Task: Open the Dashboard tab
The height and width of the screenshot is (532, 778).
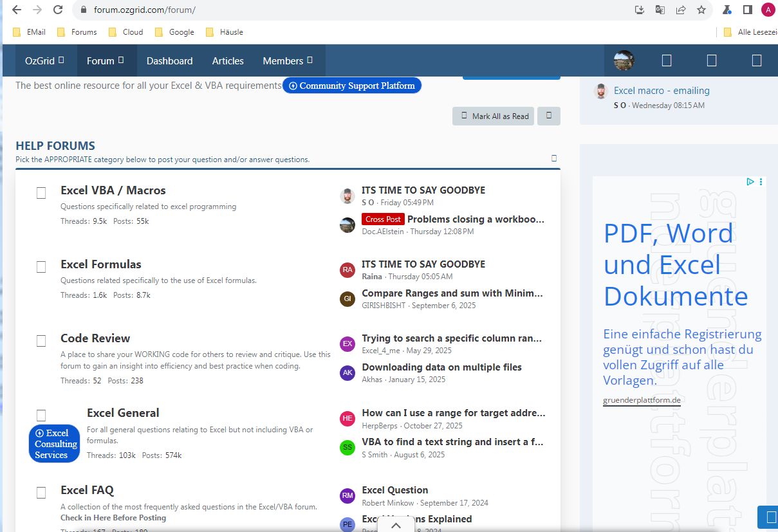Action: pyautogui.click(x=170, y=60)
